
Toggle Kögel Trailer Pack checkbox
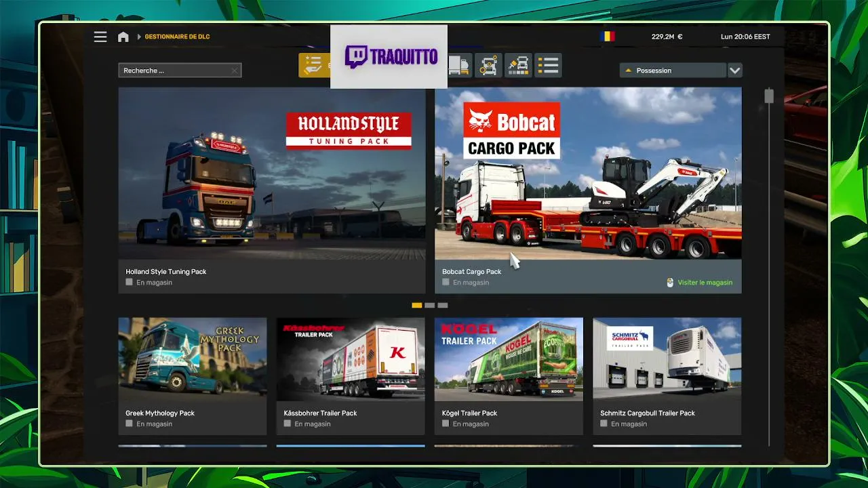click(446, 424)
